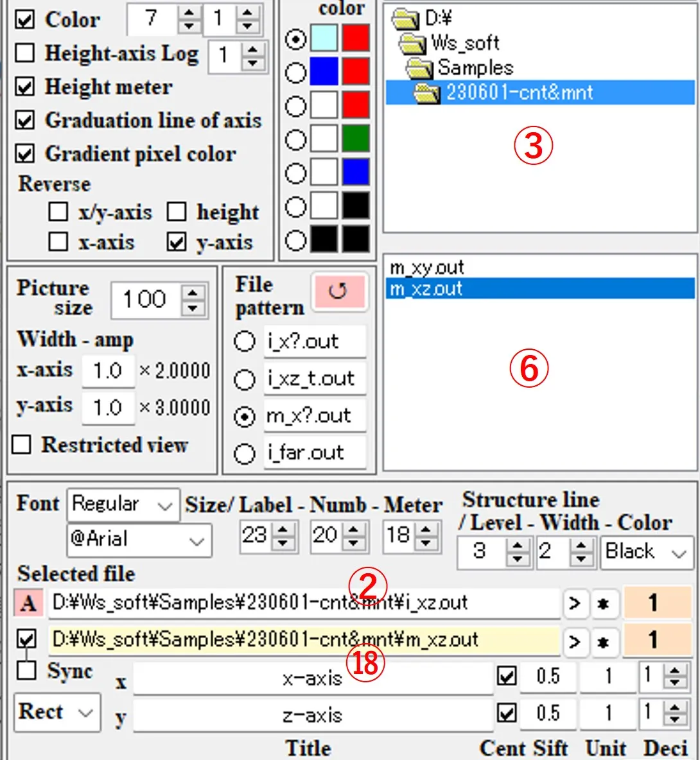The height and width of the screenshot is (760, 700).
Task: Open the Ws_soft folder in tree
Action: point(449,43)
